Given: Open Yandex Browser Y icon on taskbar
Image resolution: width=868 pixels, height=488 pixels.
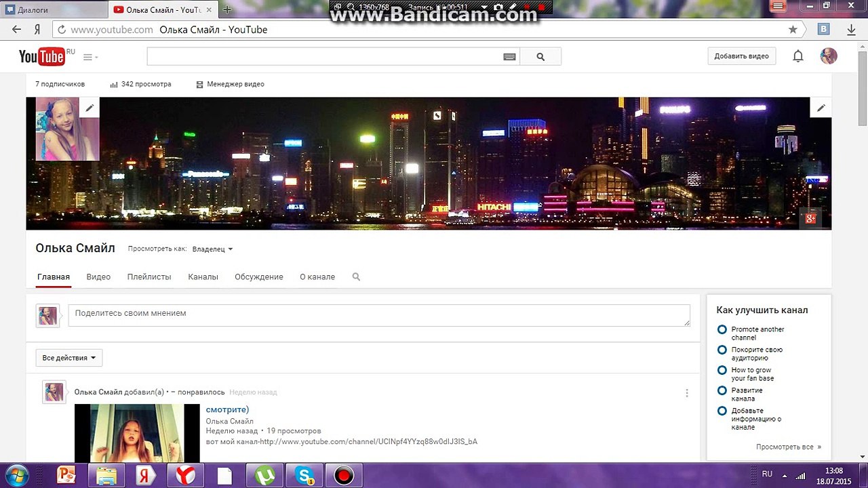Looking at the screenshot, I should 185,476.
